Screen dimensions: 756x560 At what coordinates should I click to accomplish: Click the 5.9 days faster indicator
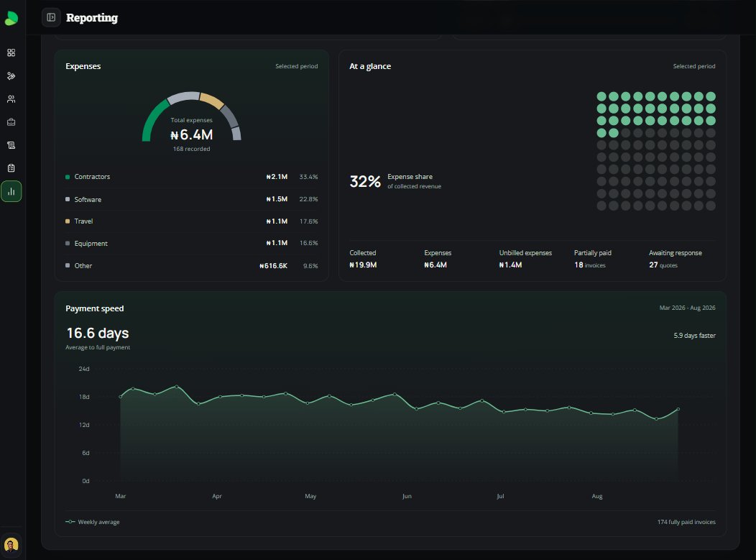pyautogui.click(x=694, y=336)
